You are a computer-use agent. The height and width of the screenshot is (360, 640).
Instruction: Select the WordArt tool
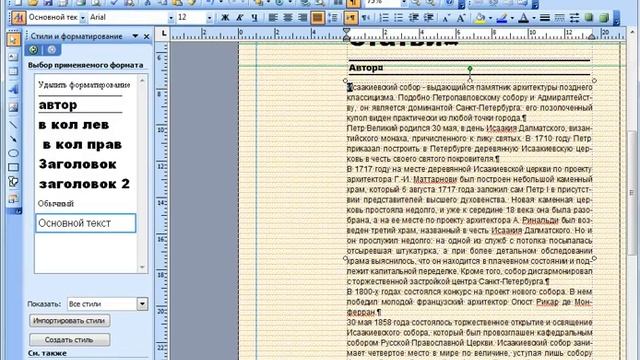13,90
